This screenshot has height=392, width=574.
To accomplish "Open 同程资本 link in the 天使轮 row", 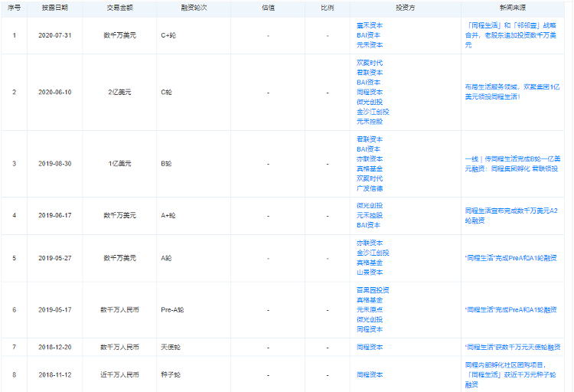I will coord(370,347).
